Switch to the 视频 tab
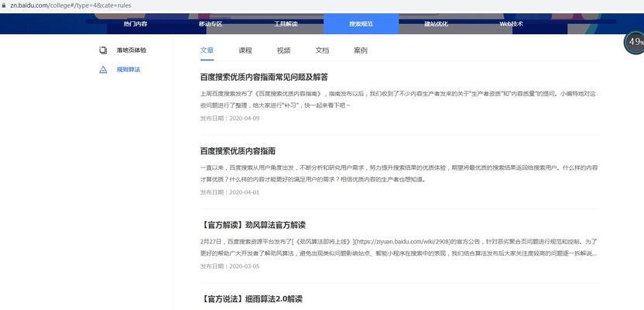This screenshot has width=644, height=310. (284, 50)
